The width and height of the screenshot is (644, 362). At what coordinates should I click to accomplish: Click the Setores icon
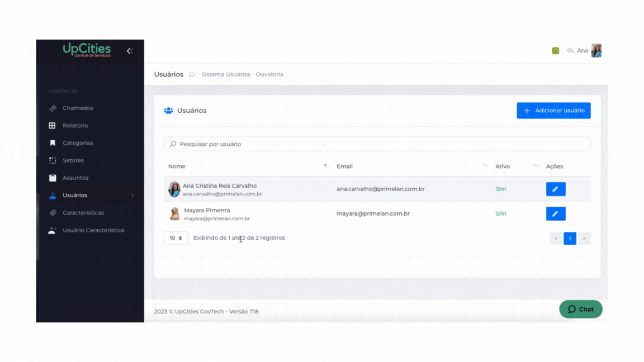point(53,160)
